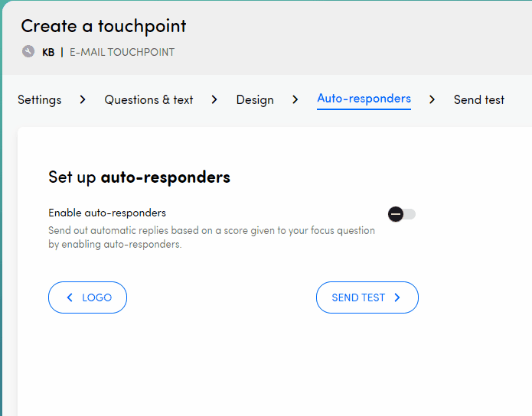Click the "Set up auto-responders" heading
Image resolution: width=532 pixels, height=416 pixels.
point(139,177)
